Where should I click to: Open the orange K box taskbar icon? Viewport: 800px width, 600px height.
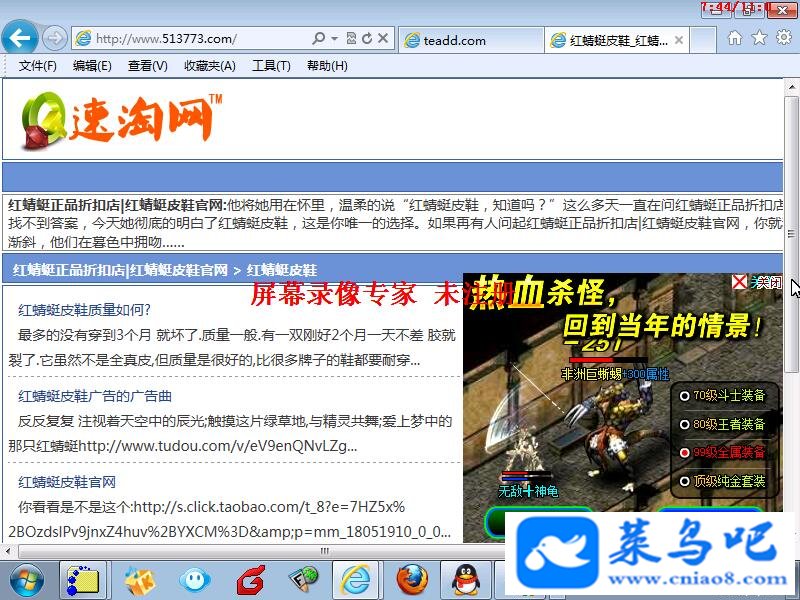tap(139, 580)
